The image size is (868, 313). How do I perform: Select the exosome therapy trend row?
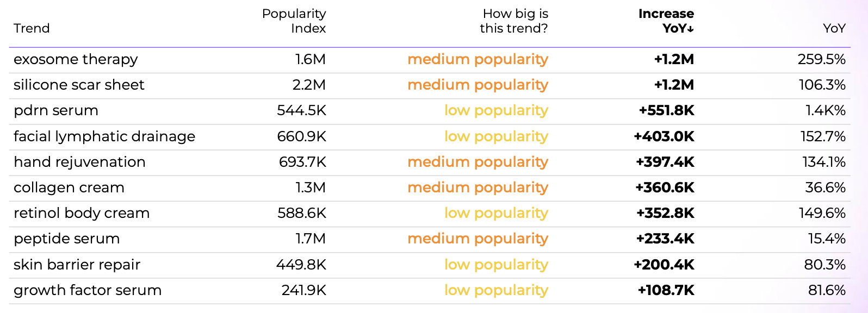(76, 59)
